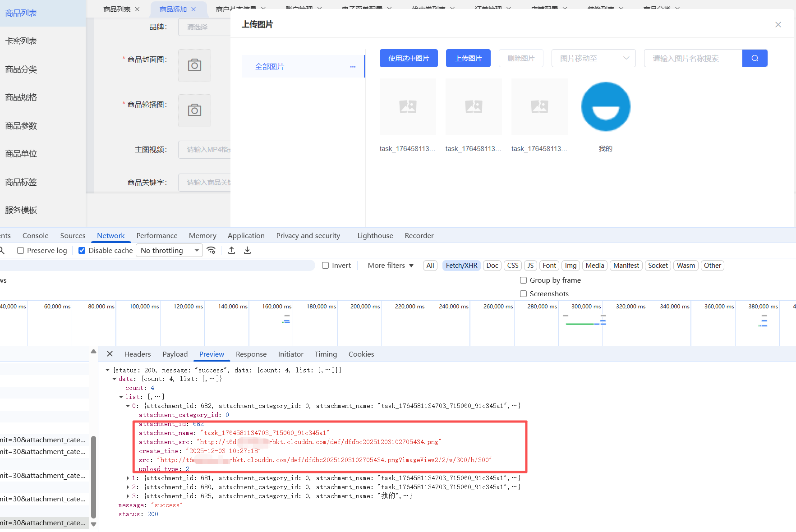
Task: Open the Response tab
Action: (x=251, y=354)
